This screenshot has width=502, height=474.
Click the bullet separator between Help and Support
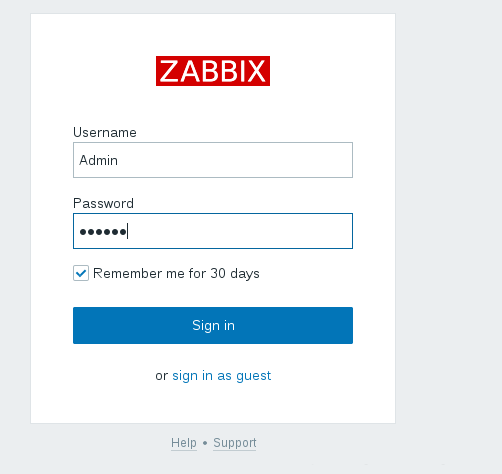click(205, 443)
